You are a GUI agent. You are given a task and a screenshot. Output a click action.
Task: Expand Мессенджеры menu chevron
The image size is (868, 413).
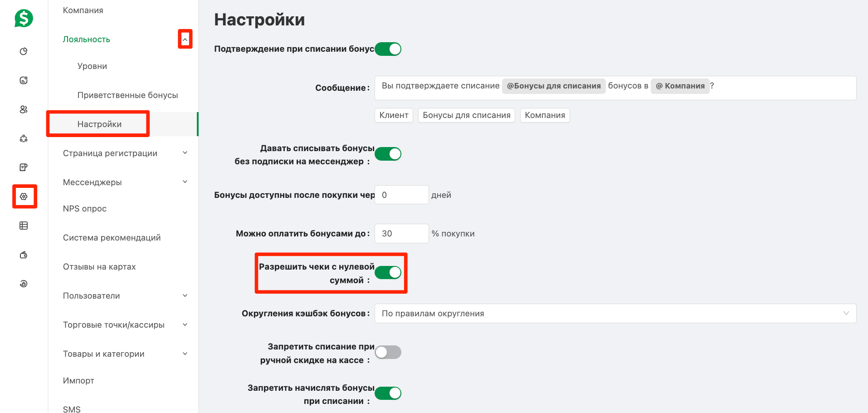click(x=185, y=182)
